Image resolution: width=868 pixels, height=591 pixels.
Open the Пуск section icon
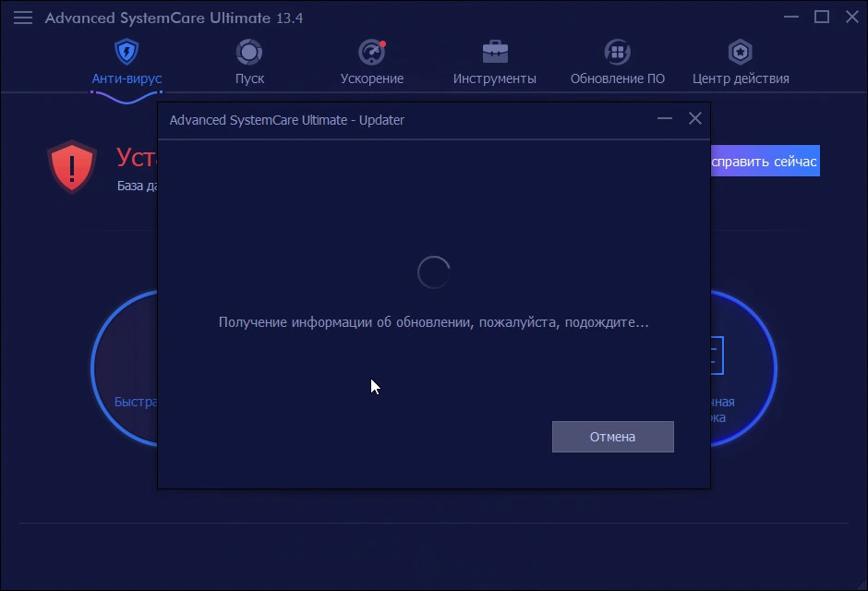249,52
